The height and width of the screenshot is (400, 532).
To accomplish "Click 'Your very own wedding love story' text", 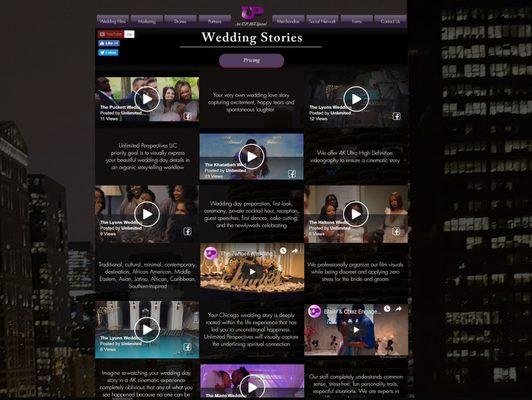I will (x=251, y=102).
